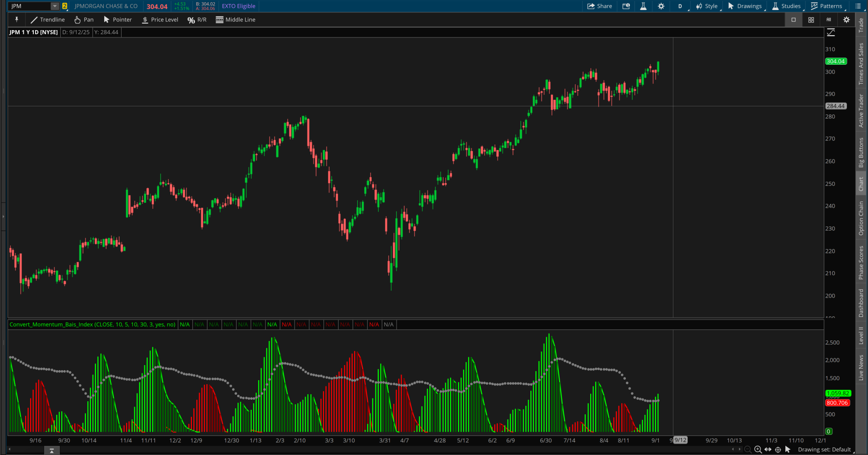Pin the drawing tools toolbar
Screen dimensions: 868x455
click(x=16, y=20)
